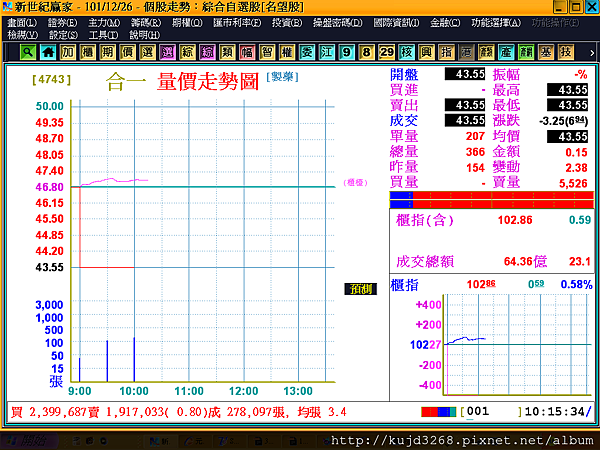Open the 功能選擇(A) menu

[496, 23]
